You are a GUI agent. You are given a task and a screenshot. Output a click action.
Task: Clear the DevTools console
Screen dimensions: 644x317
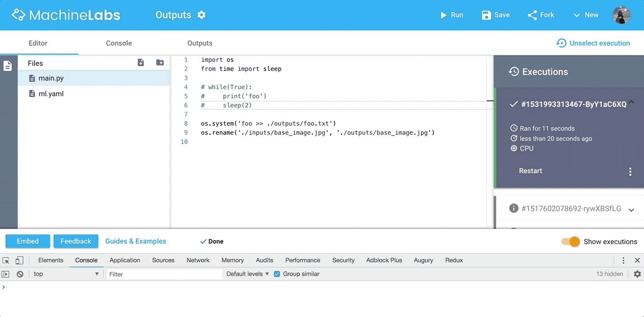click(19, 273)
